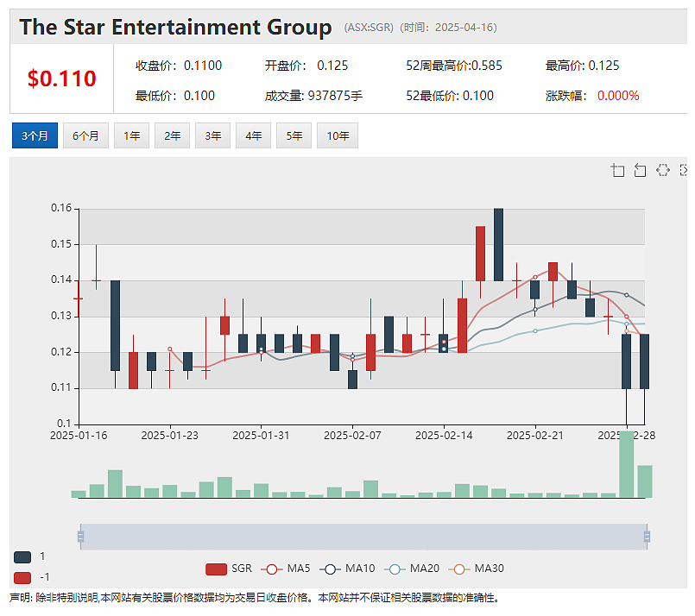
Task: Click the MA20 marker point near 2025-02-21
Action: click(x=535, y=330)
